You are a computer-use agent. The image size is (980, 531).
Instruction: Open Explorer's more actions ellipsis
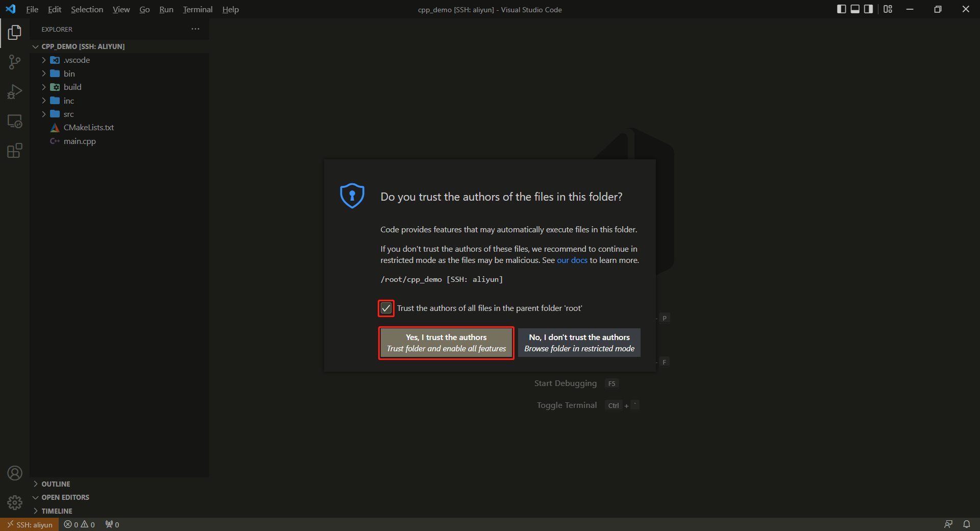point(195,29)
